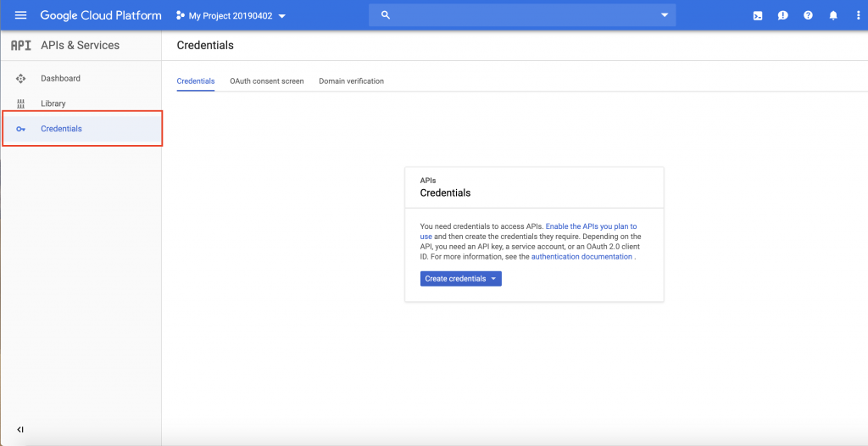Click the small APIs label in the card
The height and width of the screenshot is (446, 868).
428,181
